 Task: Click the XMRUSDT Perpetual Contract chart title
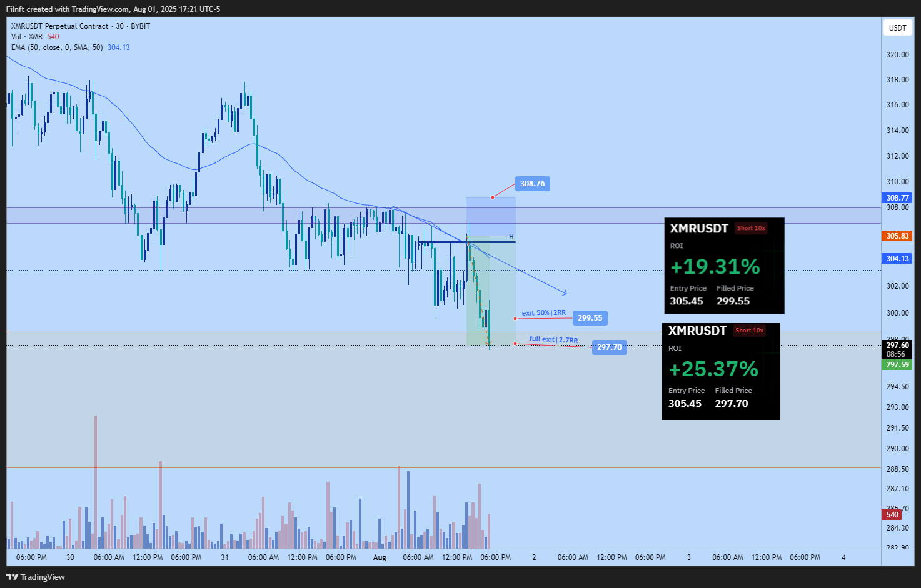81,26
